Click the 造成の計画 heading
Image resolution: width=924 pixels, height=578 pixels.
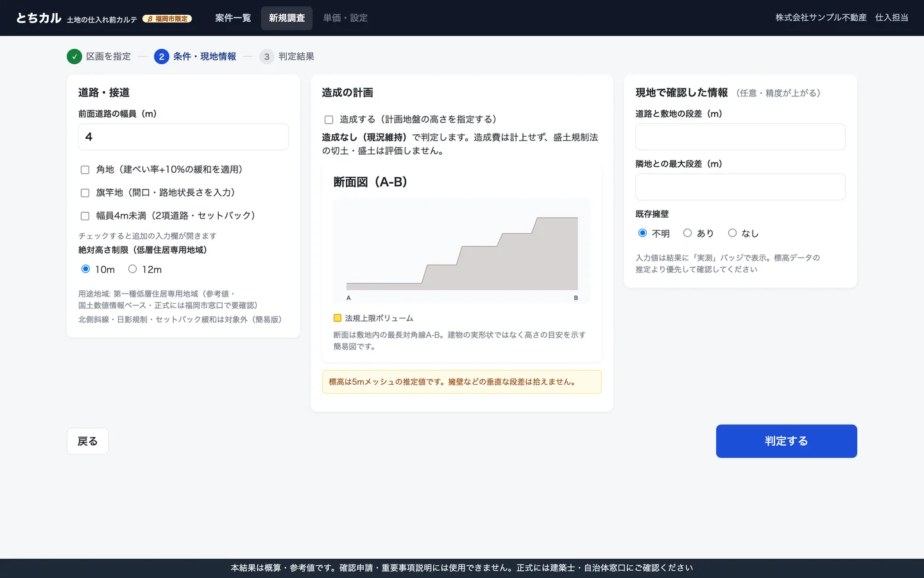pyautogui.click(x=348, y=92)
